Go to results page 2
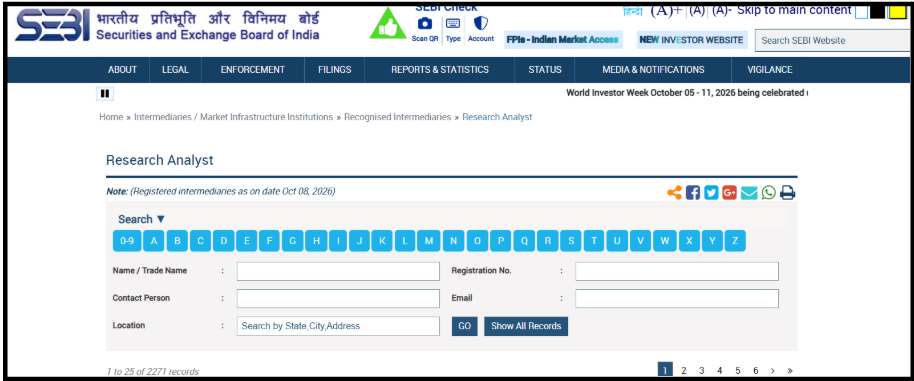 coord(684,371)
